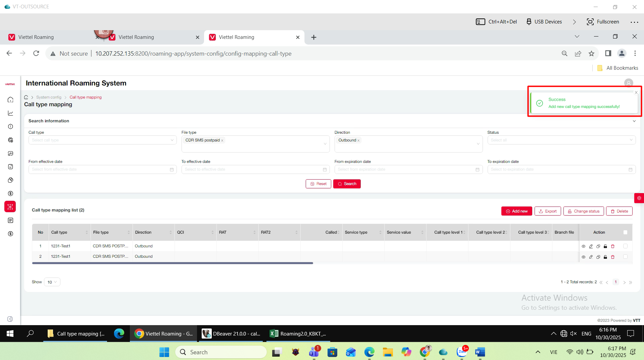Click the edit pencil icon for row 2
This screenshot has height=360, width=644.
pos(591,257)
